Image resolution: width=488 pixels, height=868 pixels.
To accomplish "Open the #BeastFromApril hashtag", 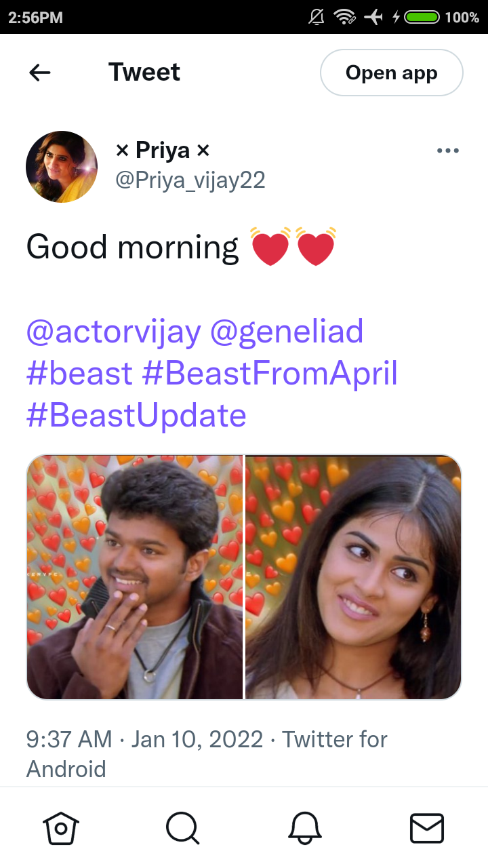I will (x=270, y=374).
